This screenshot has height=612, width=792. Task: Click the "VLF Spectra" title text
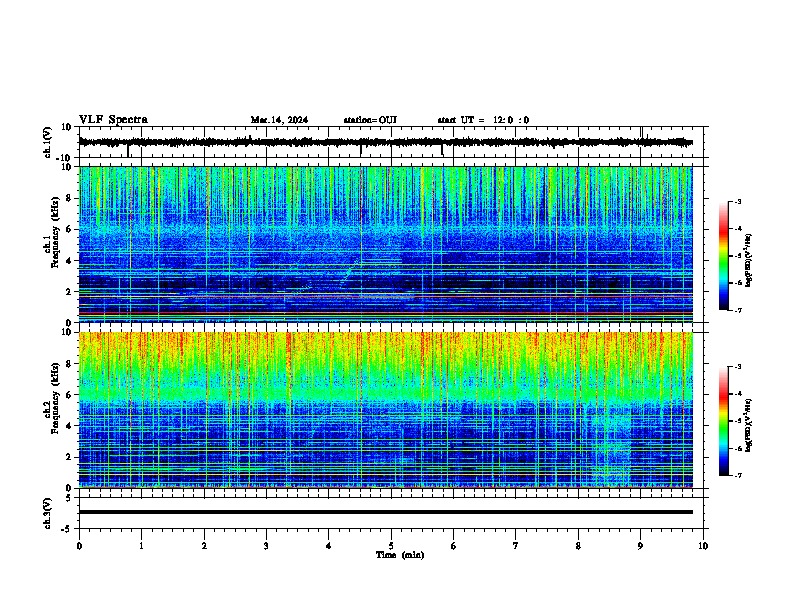pyautogui.click(x=113, y=120)
